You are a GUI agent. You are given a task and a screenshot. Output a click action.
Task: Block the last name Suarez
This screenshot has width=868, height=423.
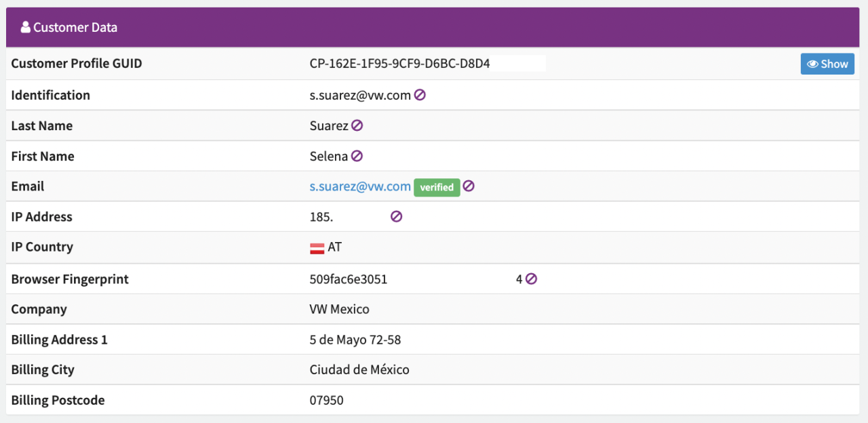pyautogui.click(x=357, y=125)
